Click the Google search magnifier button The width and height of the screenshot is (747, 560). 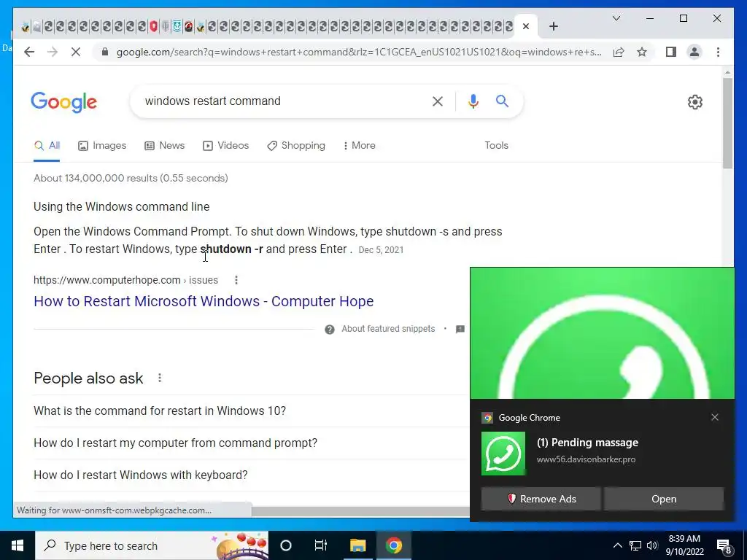(x=502, y=101)
